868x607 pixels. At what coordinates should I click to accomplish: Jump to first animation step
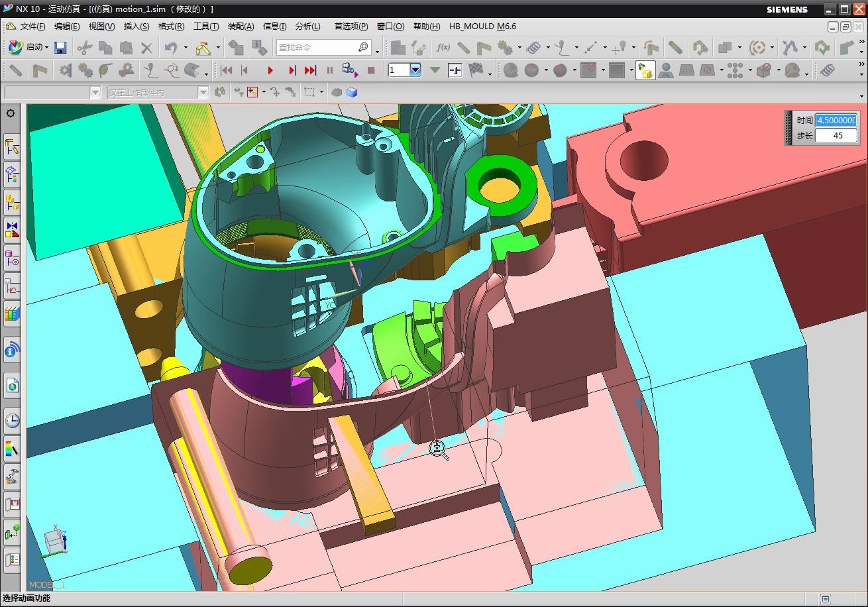pyautogui.click(x=227, y=70)
